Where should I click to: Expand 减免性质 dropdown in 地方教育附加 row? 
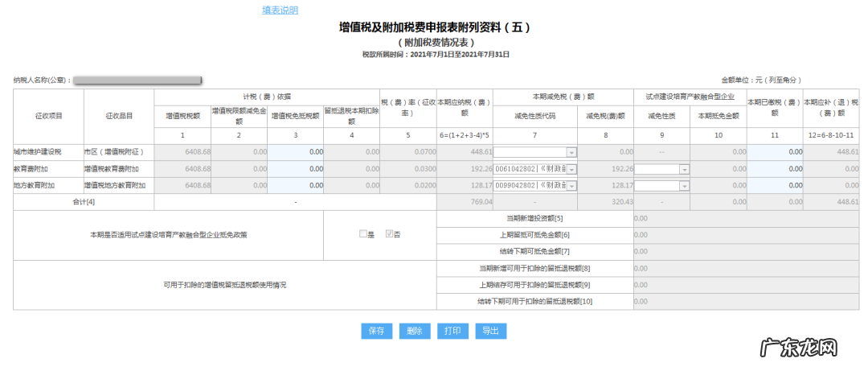tap(684, 186)
